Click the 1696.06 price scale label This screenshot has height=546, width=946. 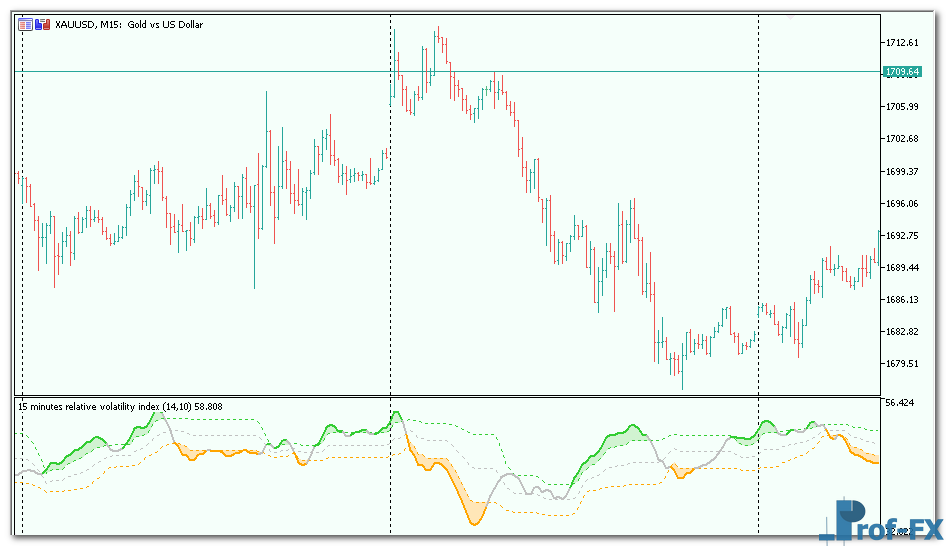click(902, 203)
